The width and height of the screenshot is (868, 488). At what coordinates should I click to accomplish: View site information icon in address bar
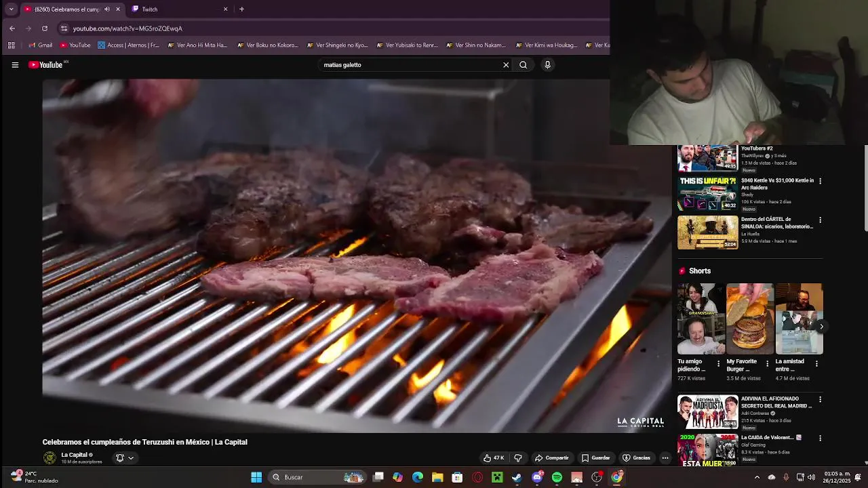pos(64,28)
